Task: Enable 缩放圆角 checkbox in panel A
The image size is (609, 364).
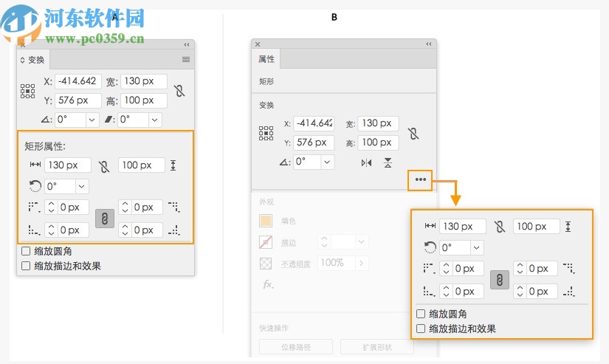Action: 26,251
